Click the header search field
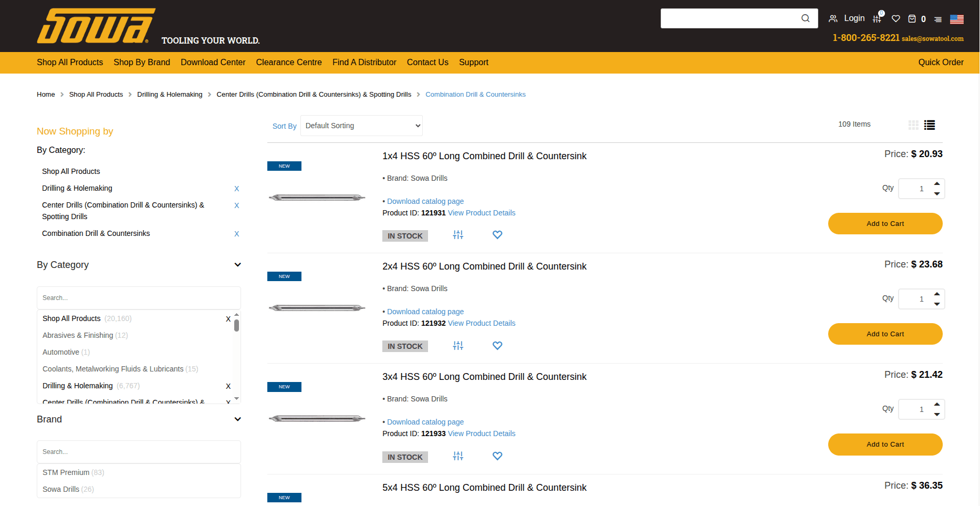 tap(730, 18)
